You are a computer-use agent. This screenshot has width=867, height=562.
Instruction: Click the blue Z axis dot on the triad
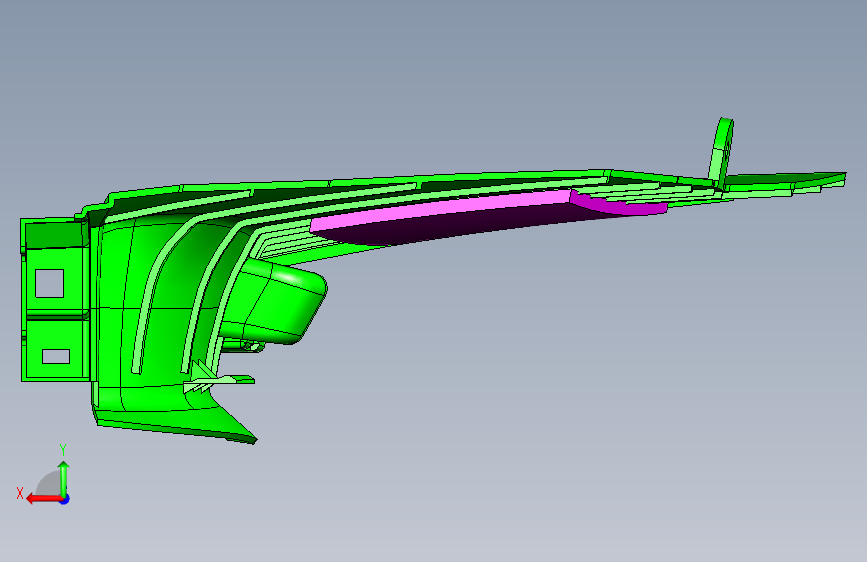65,499
